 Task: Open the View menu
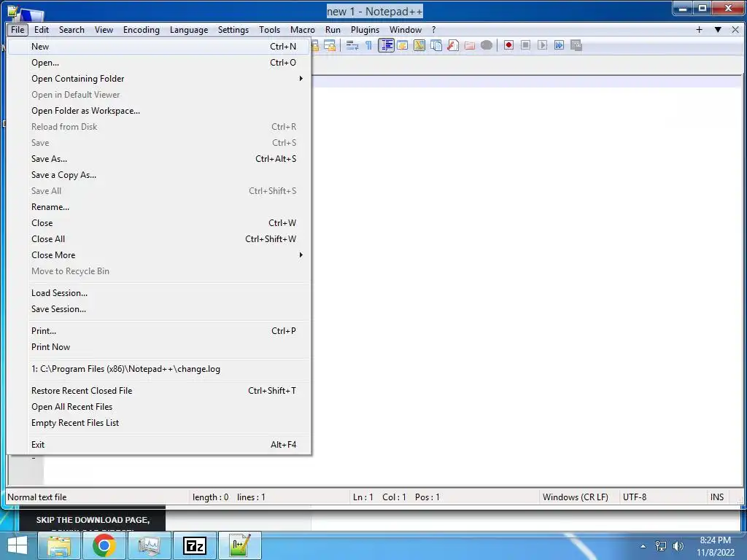coord(104,29)
